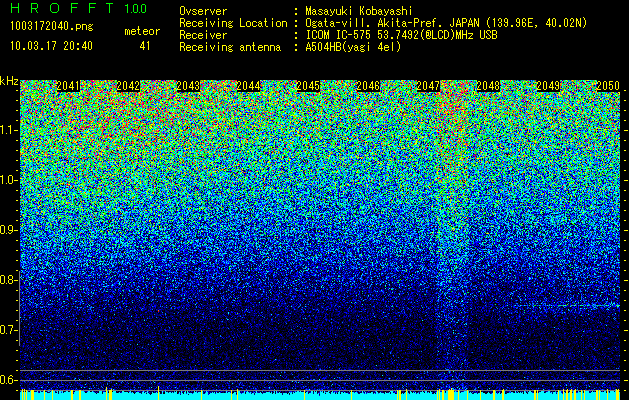Click the 2042 time marker label
Viewport: 629px width, 400px height.
128,86
